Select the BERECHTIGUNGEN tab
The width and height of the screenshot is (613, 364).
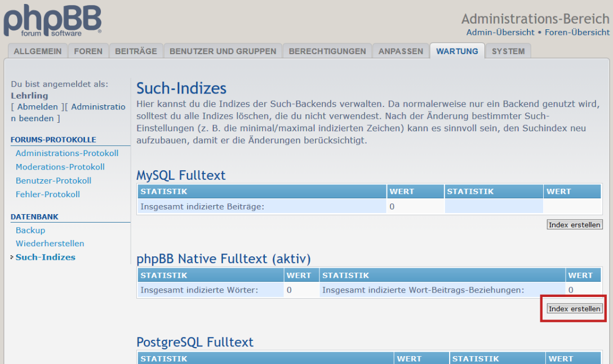pos(327,51)
